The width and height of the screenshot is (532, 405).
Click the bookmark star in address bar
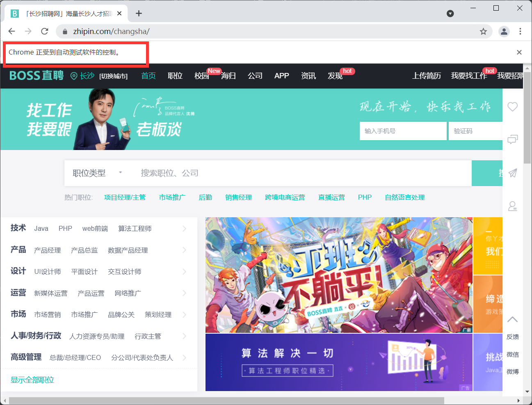483,31
